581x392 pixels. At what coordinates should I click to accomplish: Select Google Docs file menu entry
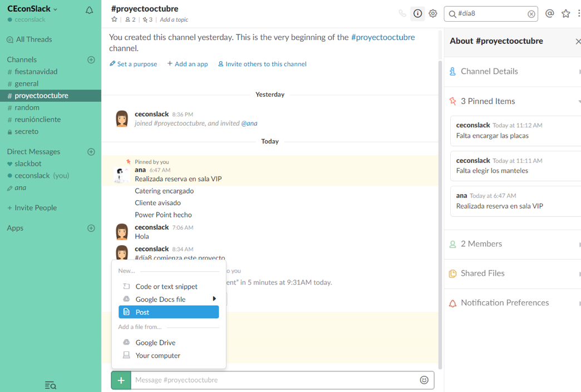169,299
